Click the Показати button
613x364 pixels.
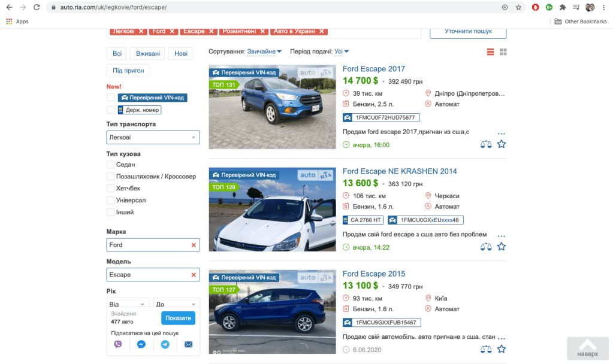(x=178, y=318)
